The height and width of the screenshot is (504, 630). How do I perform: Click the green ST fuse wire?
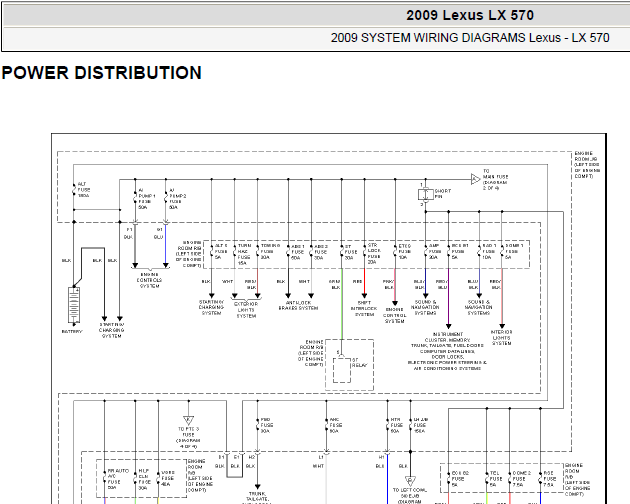tap(342, 305)
